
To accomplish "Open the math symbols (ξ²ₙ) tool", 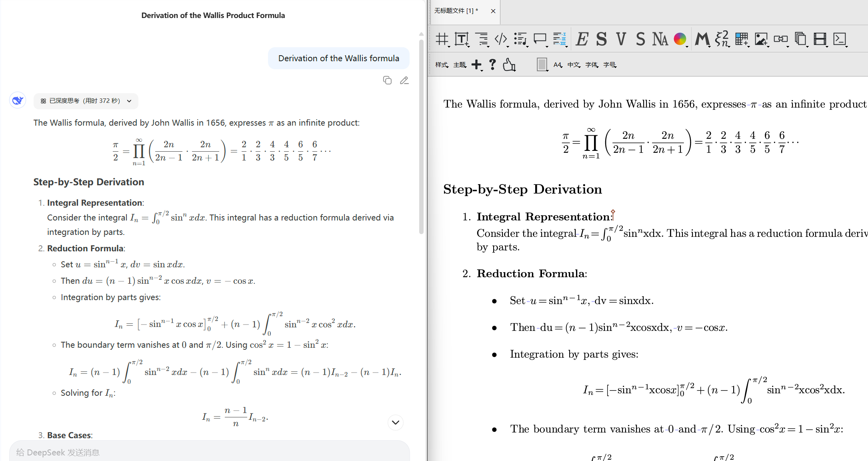I will pyautogui.click(x=722, y=39).
